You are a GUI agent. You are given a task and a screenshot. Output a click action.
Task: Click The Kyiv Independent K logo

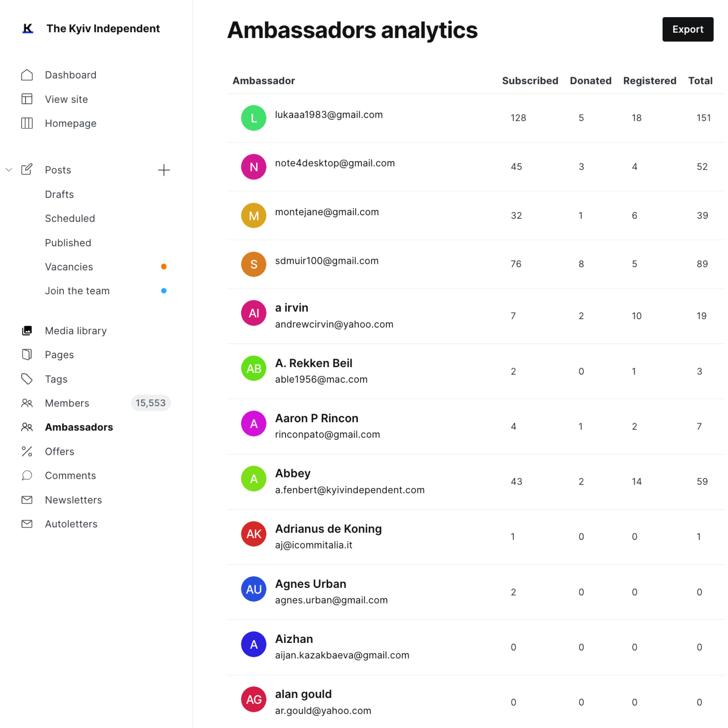28,29
